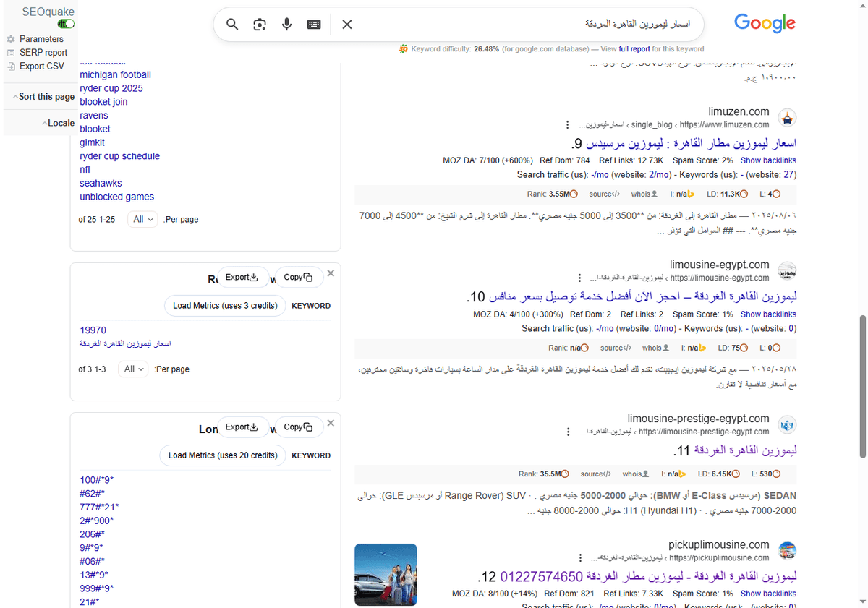Open SEOquake Parameters settings
868x608 pixels.
(40, 38)
